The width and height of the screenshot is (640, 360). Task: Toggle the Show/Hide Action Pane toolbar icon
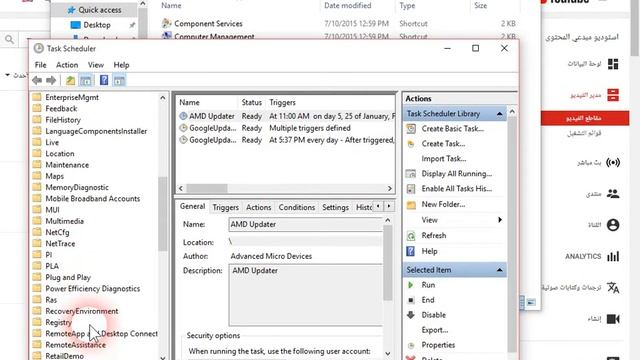coord(119,80)
